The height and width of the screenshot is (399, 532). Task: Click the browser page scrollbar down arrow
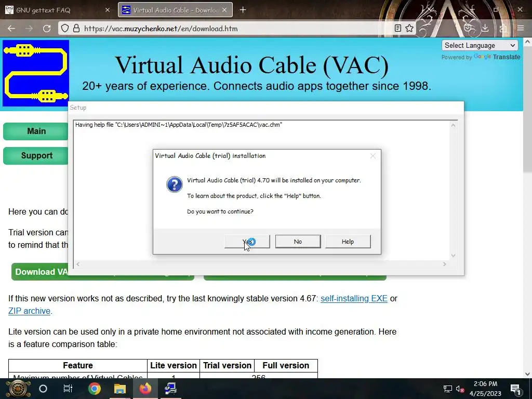[527, 374]
